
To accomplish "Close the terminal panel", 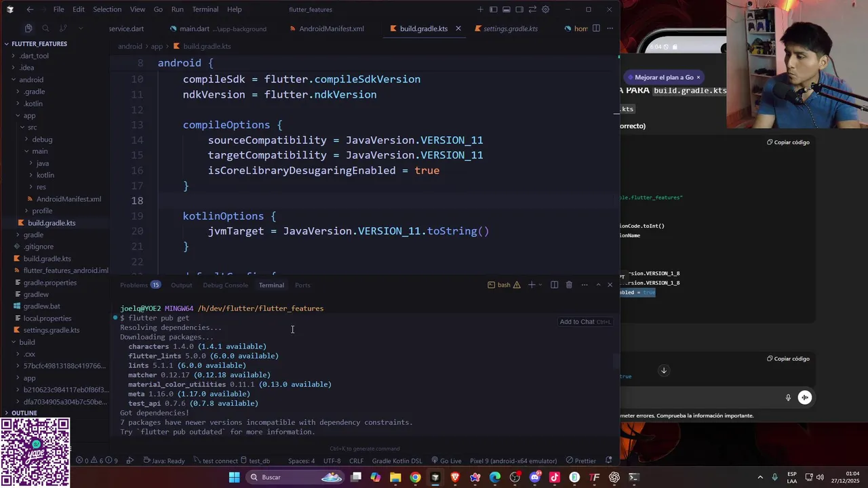I will pyautogui.click(x=610, y=285).
